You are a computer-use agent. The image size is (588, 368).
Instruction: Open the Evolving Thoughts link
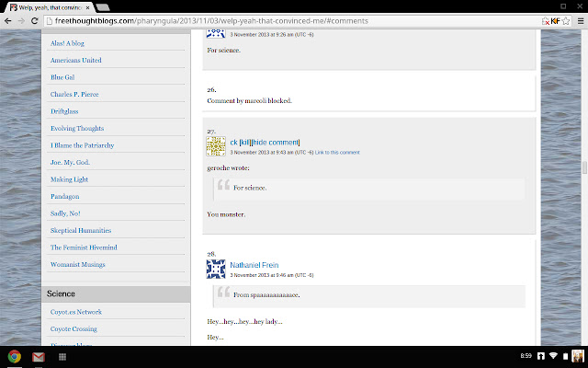(77, 128)
